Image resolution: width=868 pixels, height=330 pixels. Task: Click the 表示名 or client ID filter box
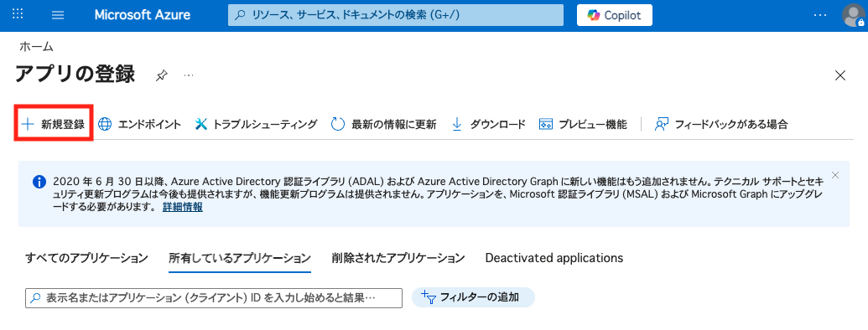point(214,297)
